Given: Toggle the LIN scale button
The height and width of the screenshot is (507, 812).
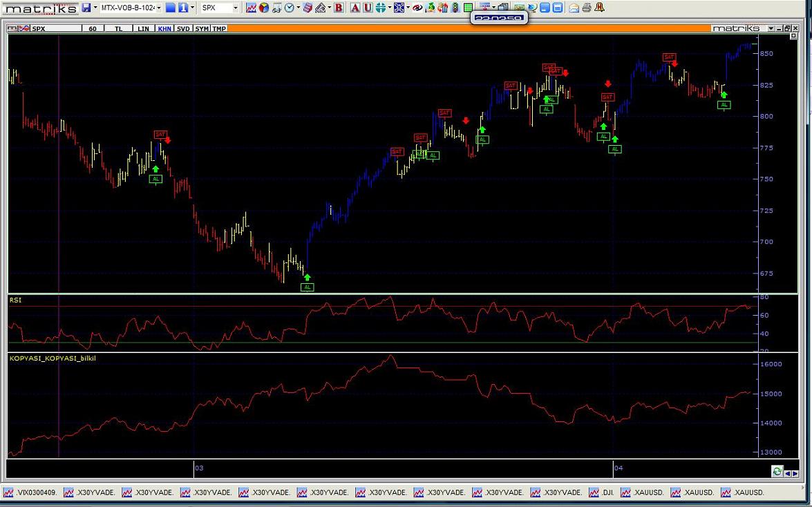Looking at the screenshot, I should click(143, 28).
